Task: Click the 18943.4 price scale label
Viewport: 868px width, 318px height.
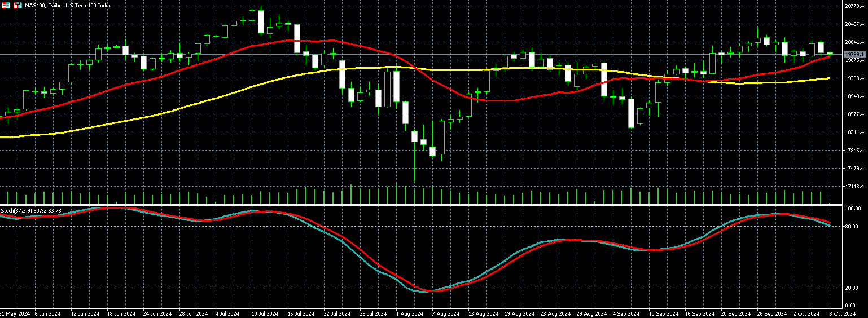Action: [855, 96]
